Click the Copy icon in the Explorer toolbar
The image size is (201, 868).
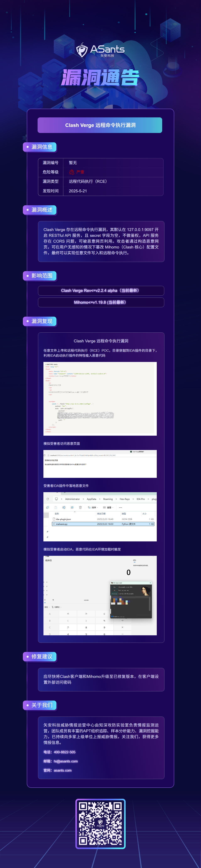coord(48,508)
